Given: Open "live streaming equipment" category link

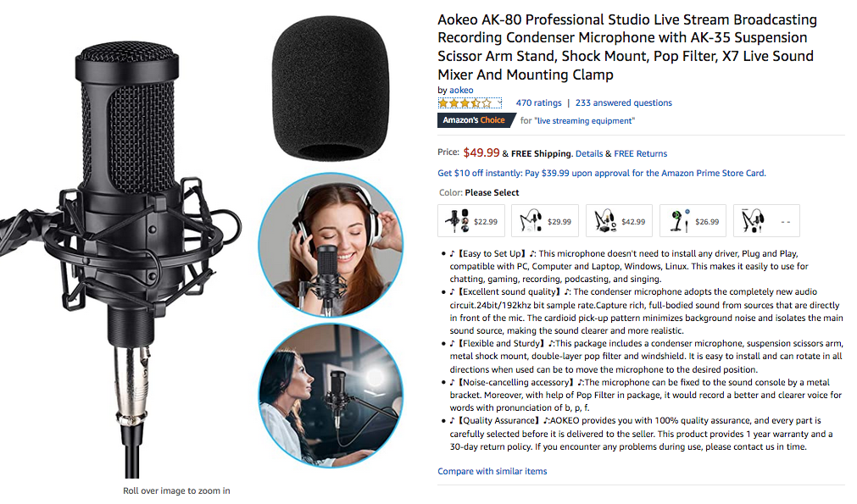Looking at the screenshot, I should coord(584,121).
